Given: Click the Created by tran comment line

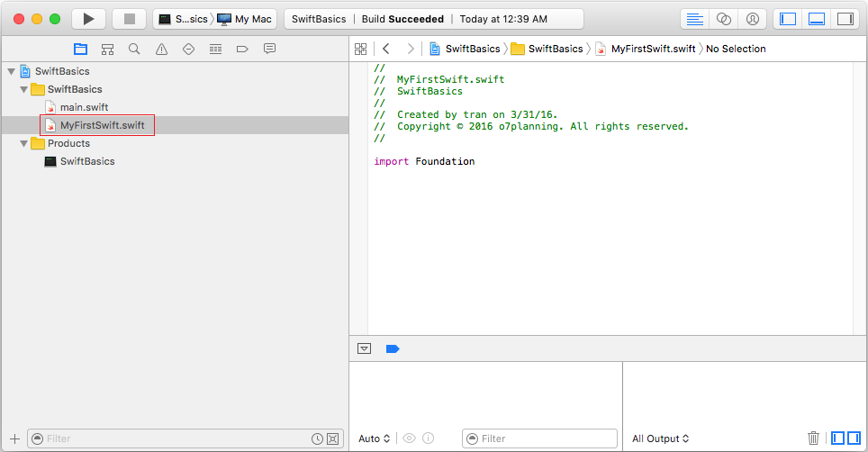Looking at the screenshot, I should pyautogui.click(x=466, y=115).
